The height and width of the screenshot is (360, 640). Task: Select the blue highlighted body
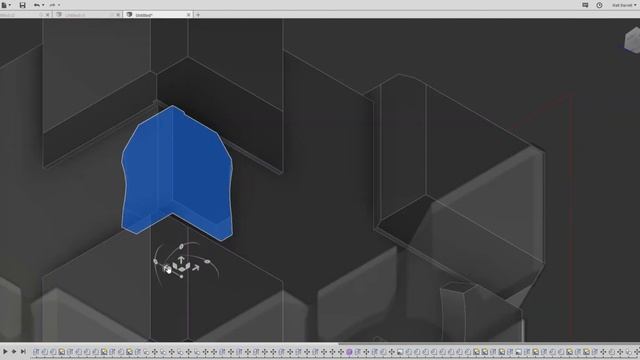177,173
